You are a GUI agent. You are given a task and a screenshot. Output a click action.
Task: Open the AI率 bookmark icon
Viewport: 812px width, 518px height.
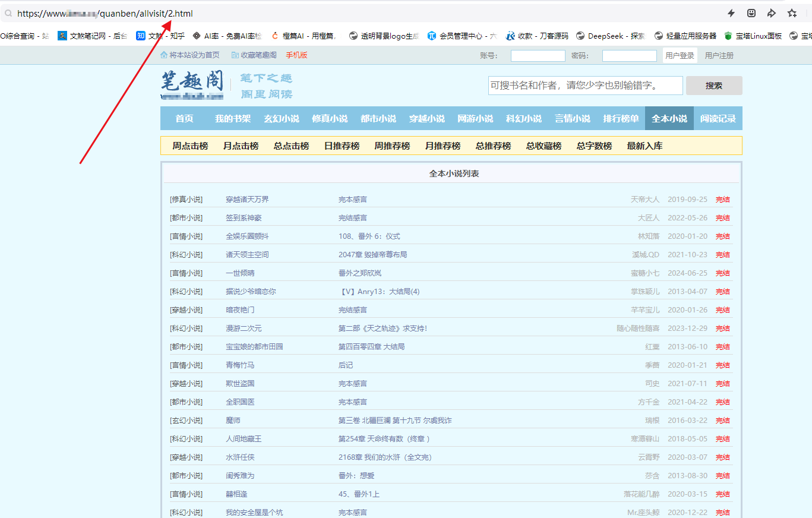pos(197,36)
